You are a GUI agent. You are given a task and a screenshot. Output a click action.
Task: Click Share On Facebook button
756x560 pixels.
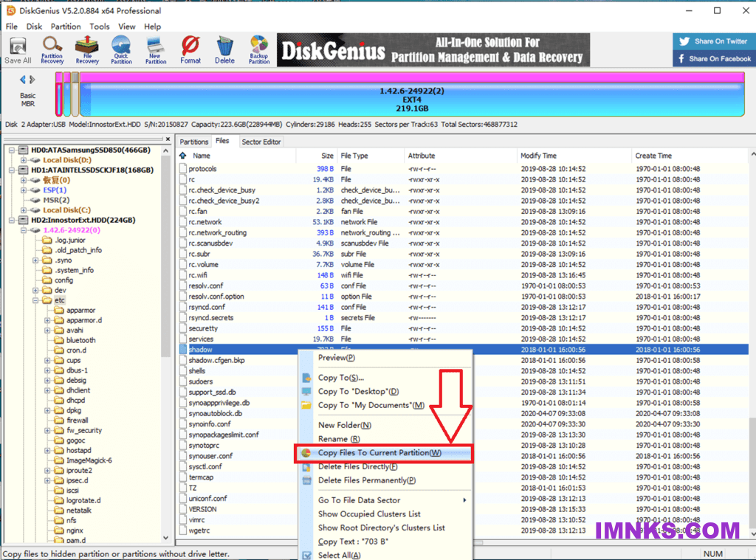[714, 59]
